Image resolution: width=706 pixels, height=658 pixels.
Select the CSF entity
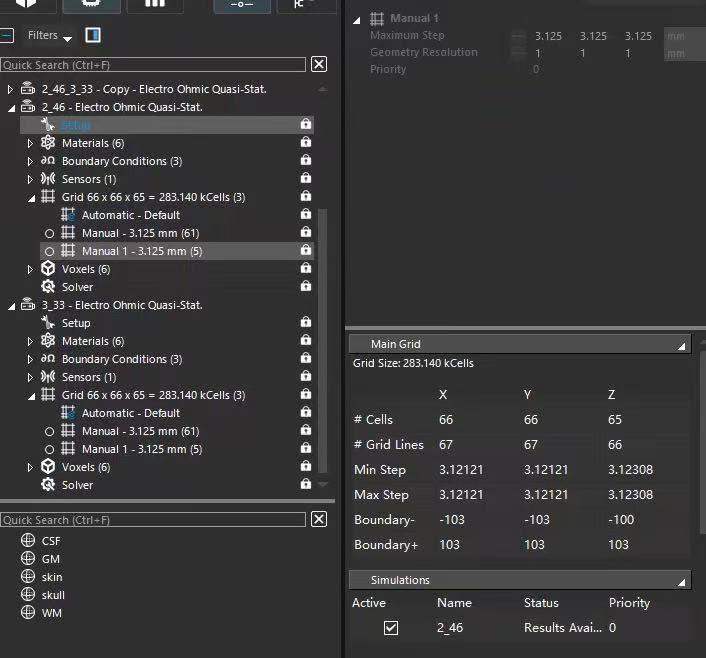(51, 541)
